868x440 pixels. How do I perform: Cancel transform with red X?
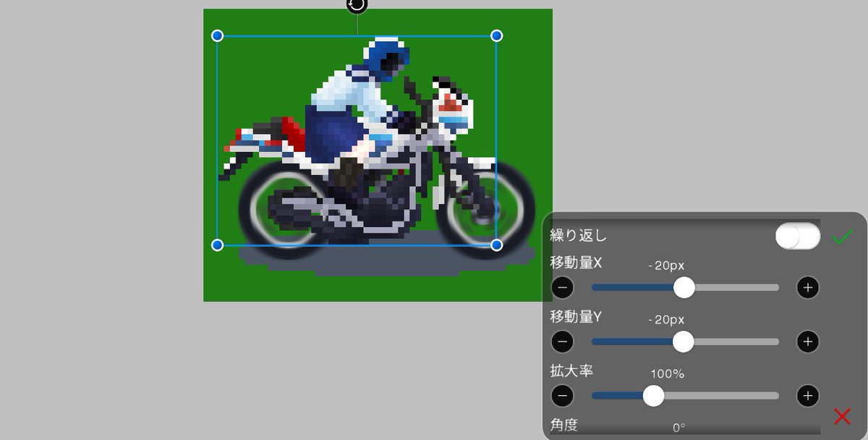[x=842, y=416]
